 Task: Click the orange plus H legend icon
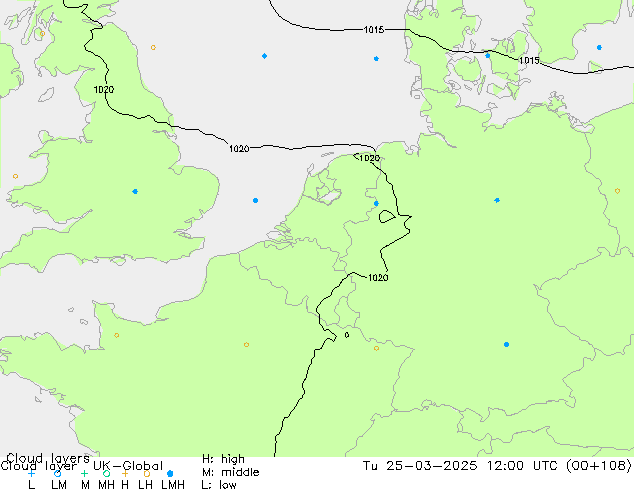(125, 473)
